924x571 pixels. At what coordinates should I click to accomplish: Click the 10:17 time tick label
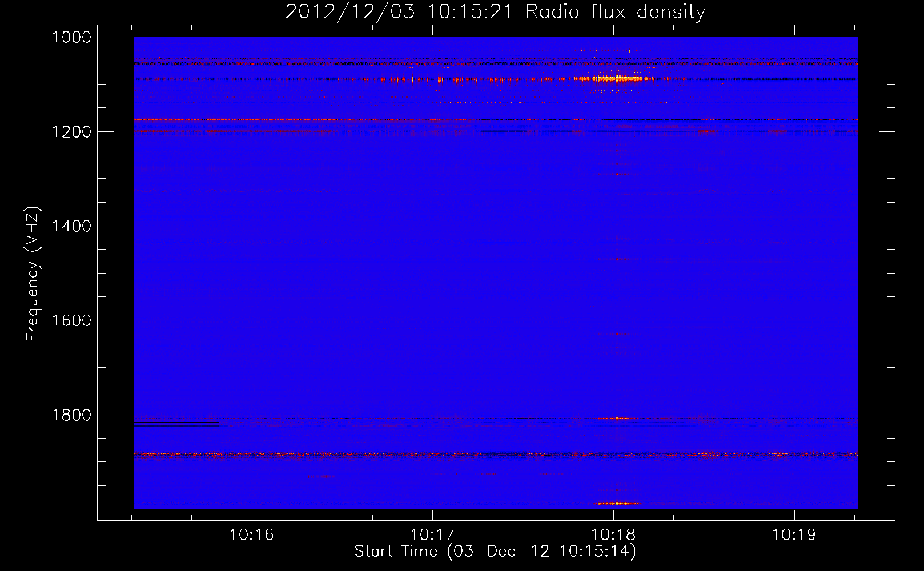pyautogui.click(x=432, y=534)
